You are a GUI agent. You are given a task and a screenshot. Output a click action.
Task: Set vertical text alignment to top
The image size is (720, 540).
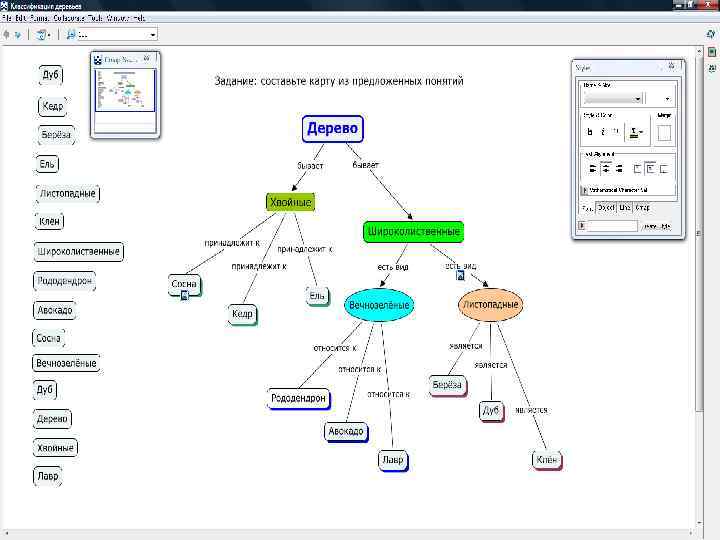click(637, 169)
